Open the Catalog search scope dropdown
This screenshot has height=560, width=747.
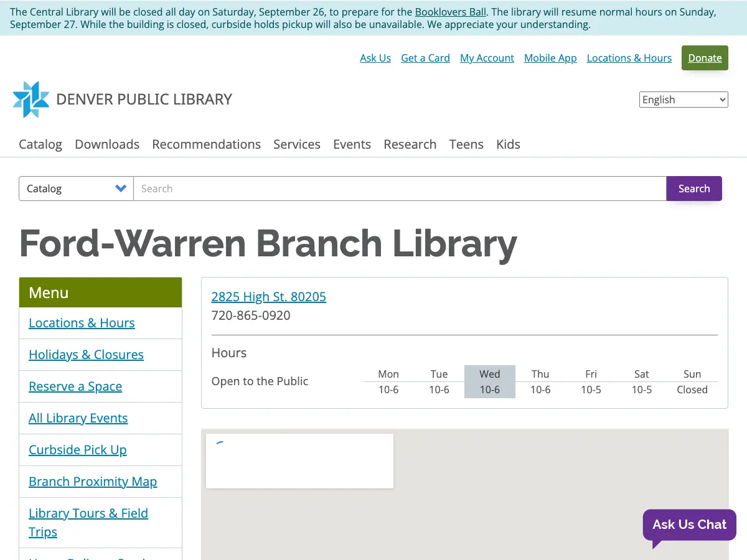[76, 189]
